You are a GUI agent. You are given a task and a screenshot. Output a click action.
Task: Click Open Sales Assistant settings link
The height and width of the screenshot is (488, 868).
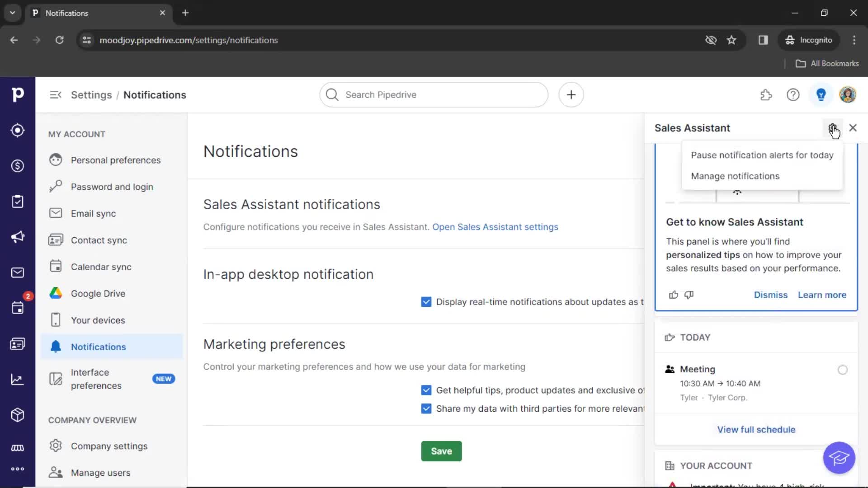pyautogui.click(x=495, y=227)
